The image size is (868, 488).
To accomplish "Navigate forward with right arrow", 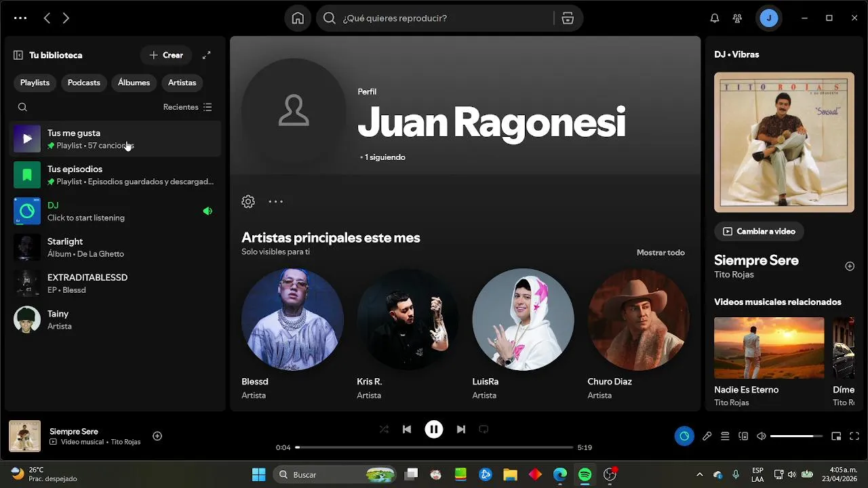I will [66, 18].
